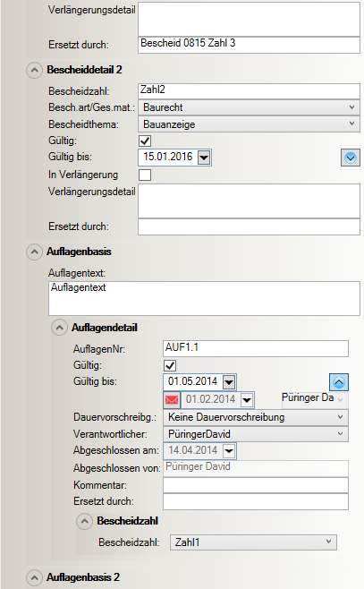Collapse the Auflagendetail section
Image resolution: width=364 pixels, height=589 pixels.
pos(59,328)
